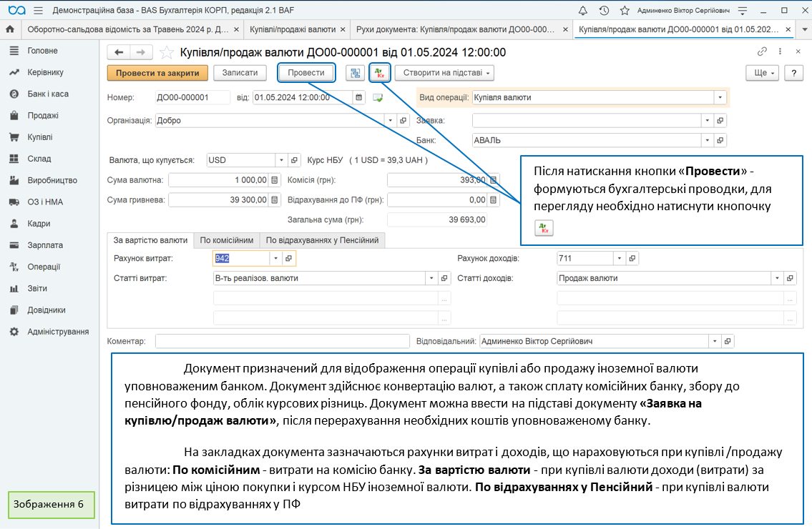Open the history clock icon
812x529 pixels.
[604, 11]
